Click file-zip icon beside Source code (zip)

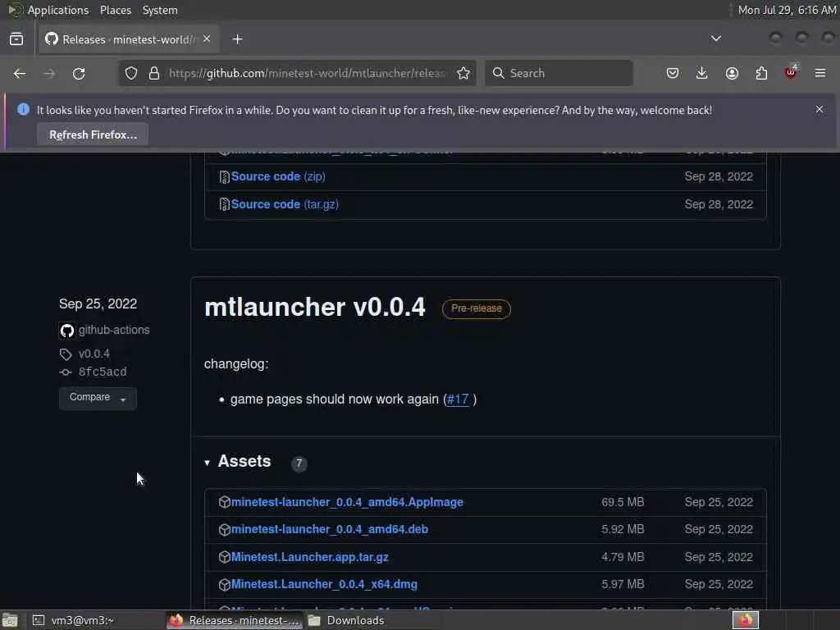pos(225,177)
